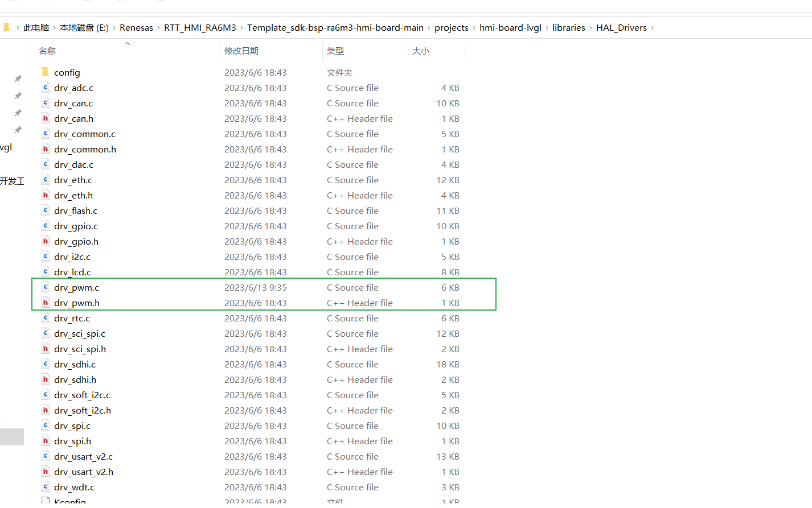Expand the chevron after Renesas breadcrumb
Screen dimensions: 812x508
(x=159, y=28)
